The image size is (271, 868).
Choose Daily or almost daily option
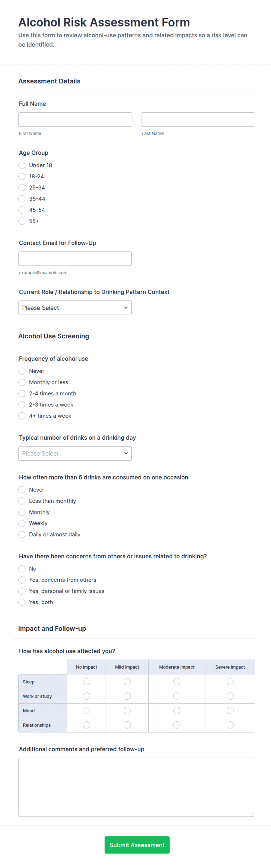click(22, 534)
